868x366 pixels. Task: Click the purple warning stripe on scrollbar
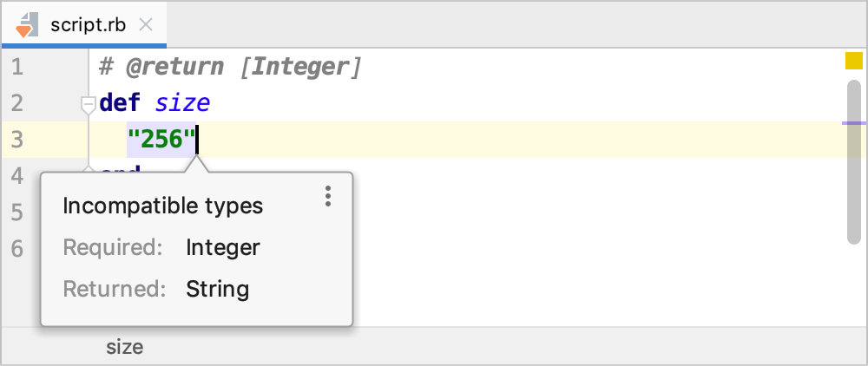coord(854,123)
